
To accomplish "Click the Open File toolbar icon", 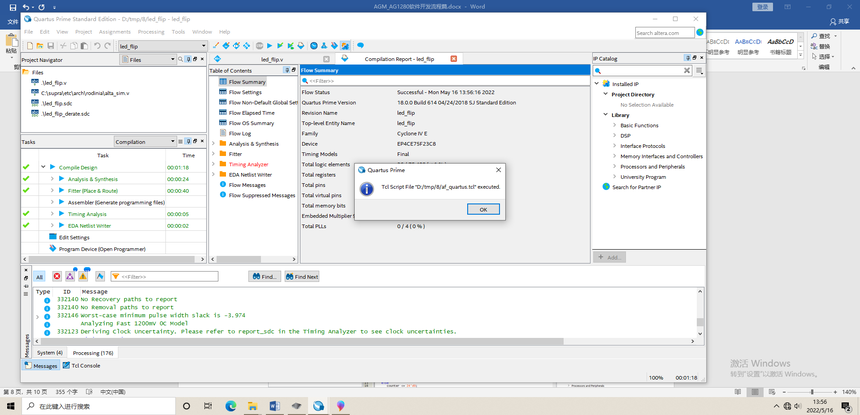I will pyautogui.click(x=40, y=46).
